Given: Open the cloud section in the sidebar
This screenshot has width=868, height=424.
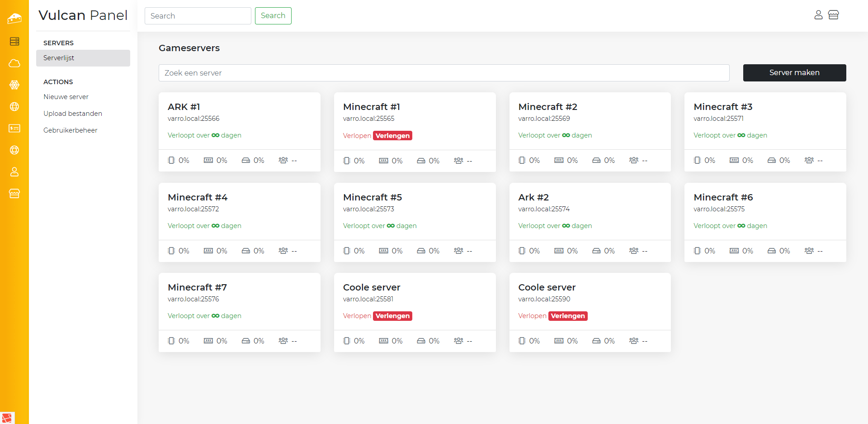Looking at the screenshot, I should [x=14, y=63].
